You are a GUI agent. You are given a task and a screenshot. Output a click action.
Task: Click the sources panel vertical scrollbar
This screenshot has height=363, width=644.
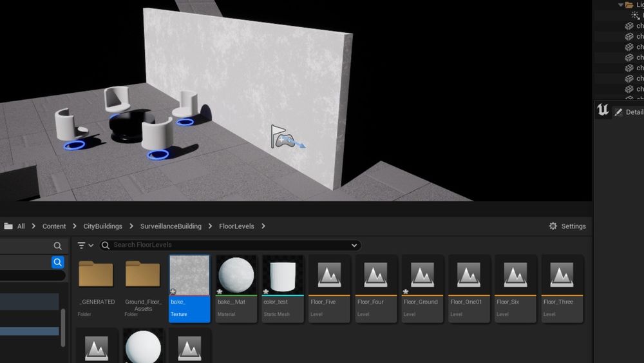[63, 328]
